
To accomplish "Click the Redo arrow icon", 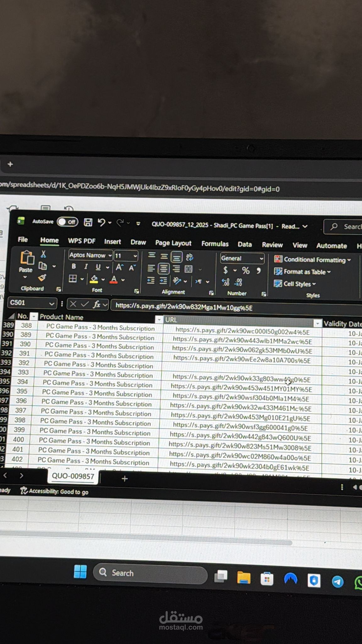I will pos(120,223).
